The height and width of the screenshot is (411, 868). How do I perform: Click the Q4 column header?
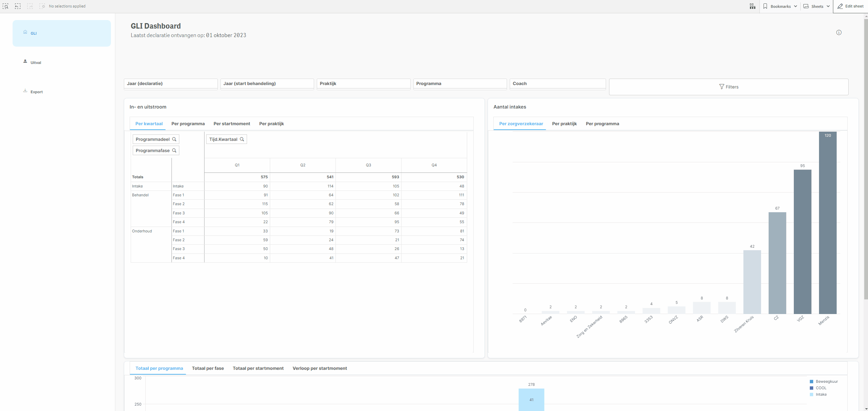434,165
